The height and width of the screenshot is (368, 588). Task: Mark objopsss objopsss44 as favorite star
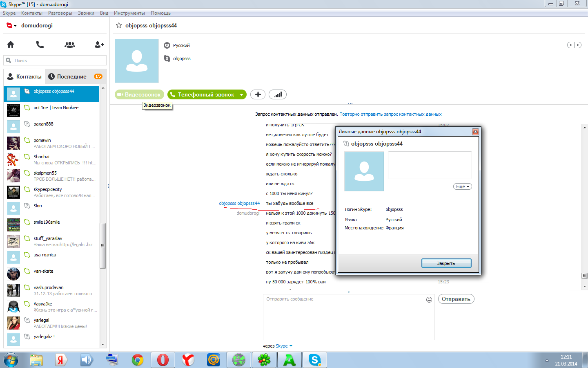[x=119, y=25]
